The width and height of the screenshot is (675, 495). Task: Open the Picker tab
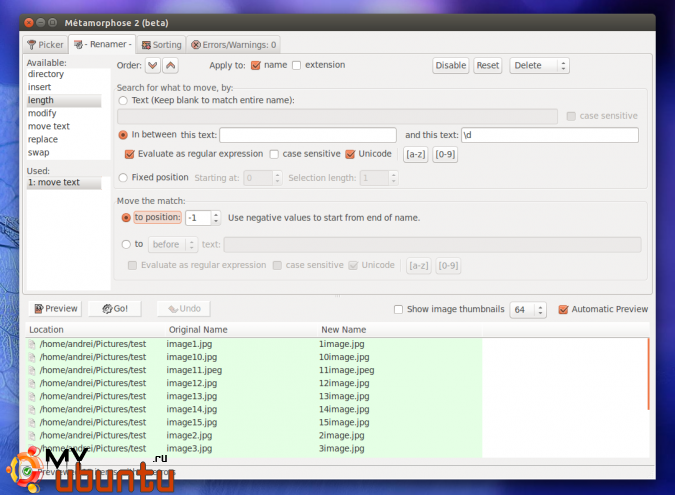(45, 45)
